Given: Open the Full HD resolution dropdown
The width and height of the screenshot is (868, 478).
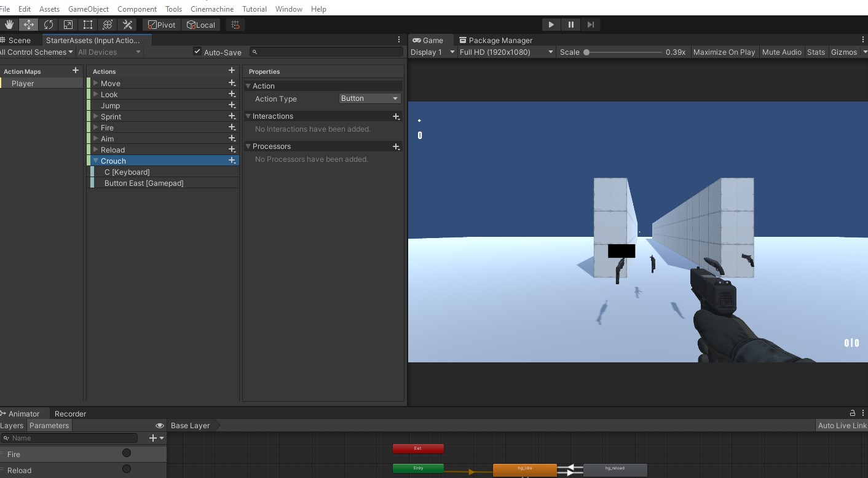Looking at the screenshot, I should point(506,52).
